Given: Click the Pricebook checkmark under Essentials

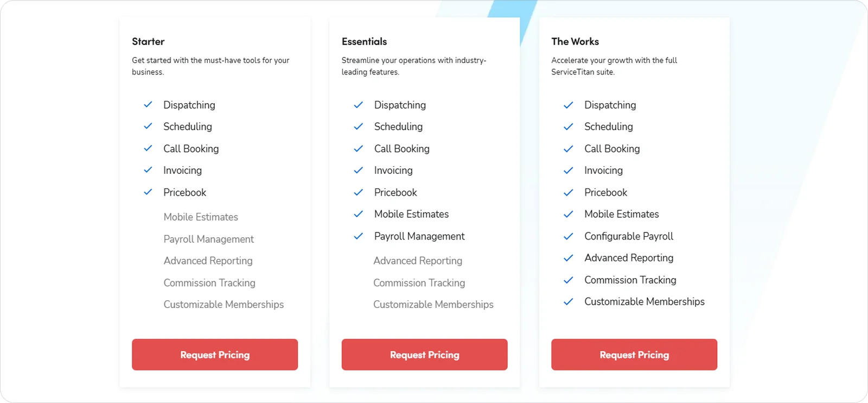Looking at the screenshot, I should click(358, 192).
